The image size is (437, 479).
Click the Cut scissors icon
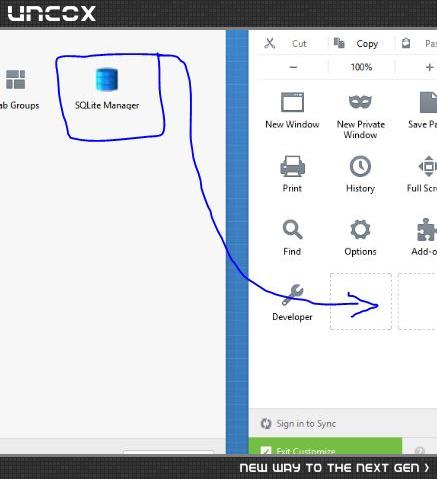click(x=269, y=43)
